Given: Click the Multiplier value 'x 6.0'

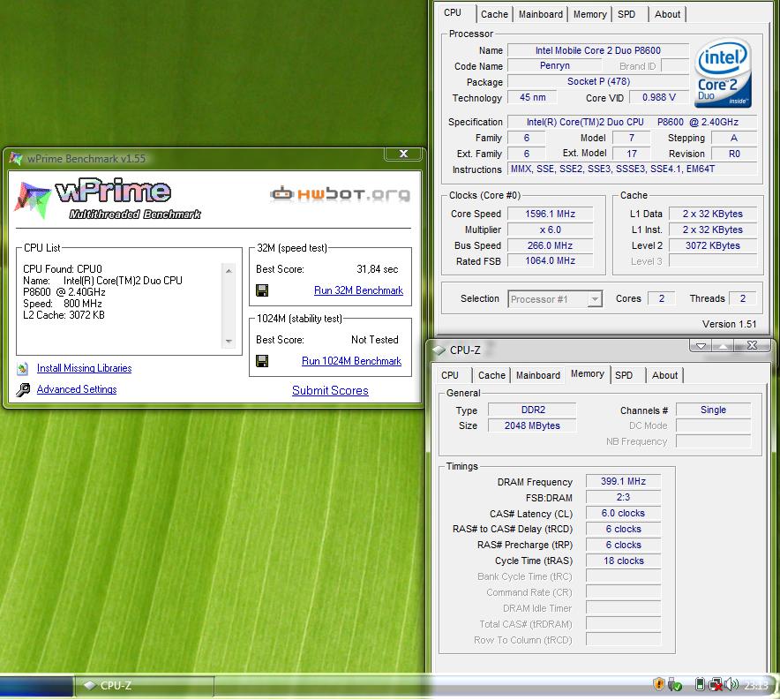Looking at the screenshot, I should [x=550, y=230].
